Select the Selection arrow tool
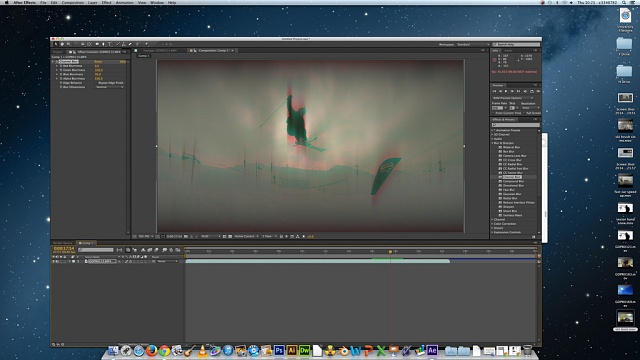Image resolution: width=640 pixels, height=360 pixels. tap(56, 44)
